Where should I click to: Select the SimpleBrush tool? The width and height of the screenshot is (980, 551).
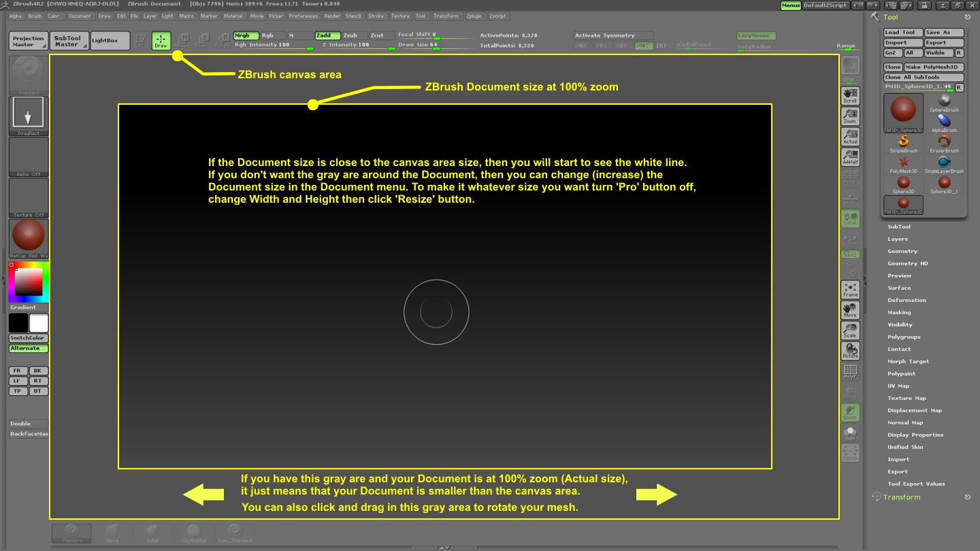(904, 144)
